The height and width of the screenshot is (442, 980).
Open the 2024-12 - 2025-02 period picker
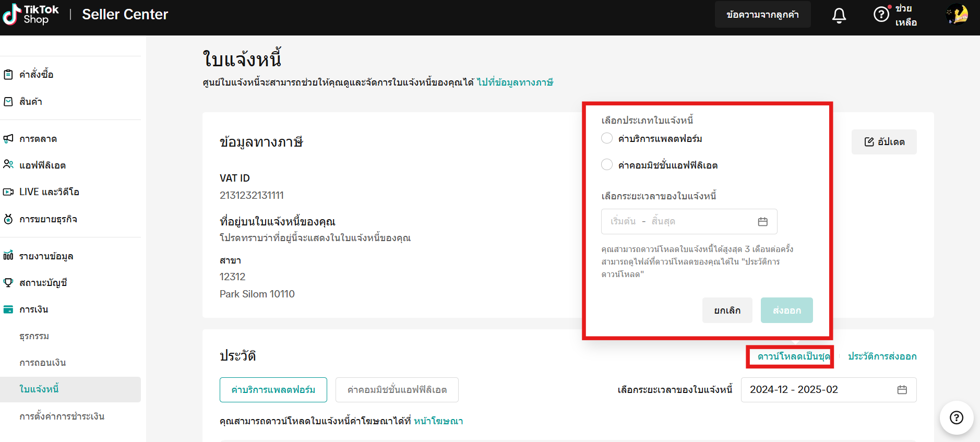coord(829,390)
